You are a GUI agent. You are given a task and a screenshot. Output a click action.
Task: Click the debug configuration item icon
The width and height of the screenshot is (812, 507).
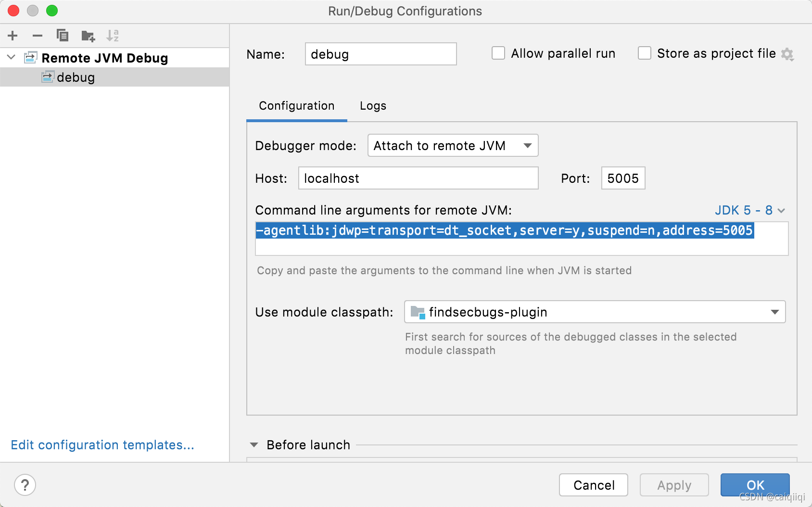(x=48, y=77)
